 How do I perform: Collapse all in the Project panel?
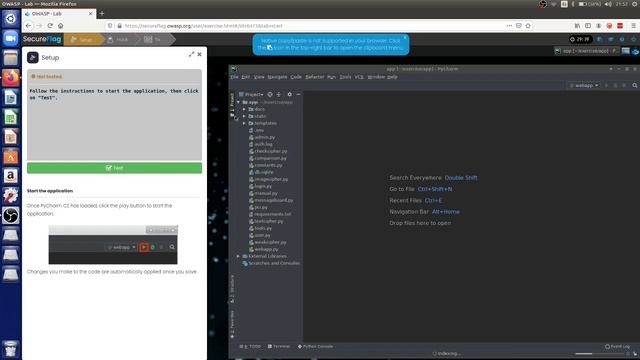[279, 94]
